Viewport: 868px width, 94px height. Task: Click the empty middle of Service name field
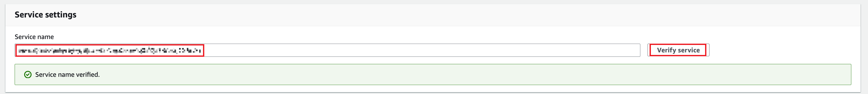pyautogui.click(x=421, y=50)
